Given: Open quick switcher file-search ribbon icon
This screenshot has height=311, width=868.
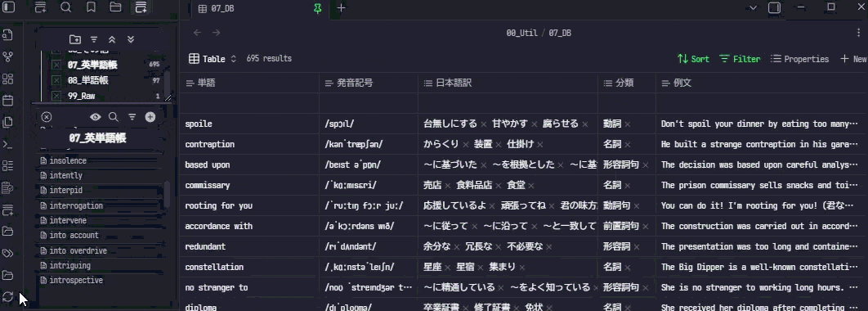Looking at the screenshot, I should pyautogui.click(x=7, y=35).
